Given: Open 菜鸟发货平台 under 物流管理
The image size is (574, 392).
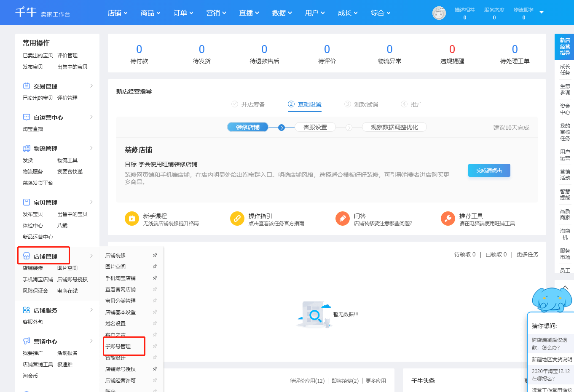Looking at the screenshot, I should click(x=38, y=183).
